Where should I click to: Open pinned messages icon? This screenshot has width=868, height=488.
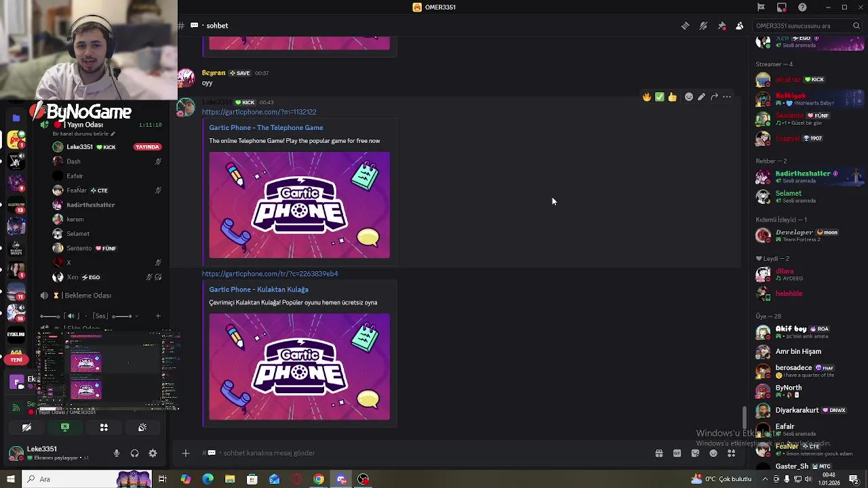(722, 26)
